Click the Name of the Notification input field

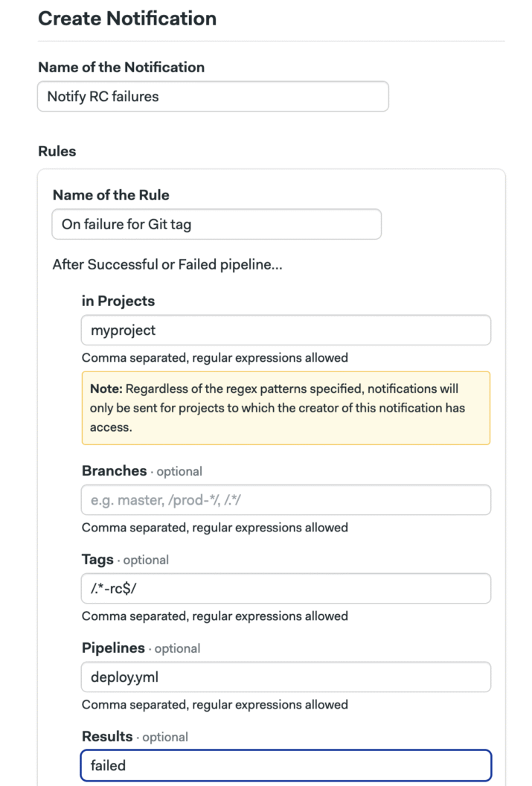point(213,97)
